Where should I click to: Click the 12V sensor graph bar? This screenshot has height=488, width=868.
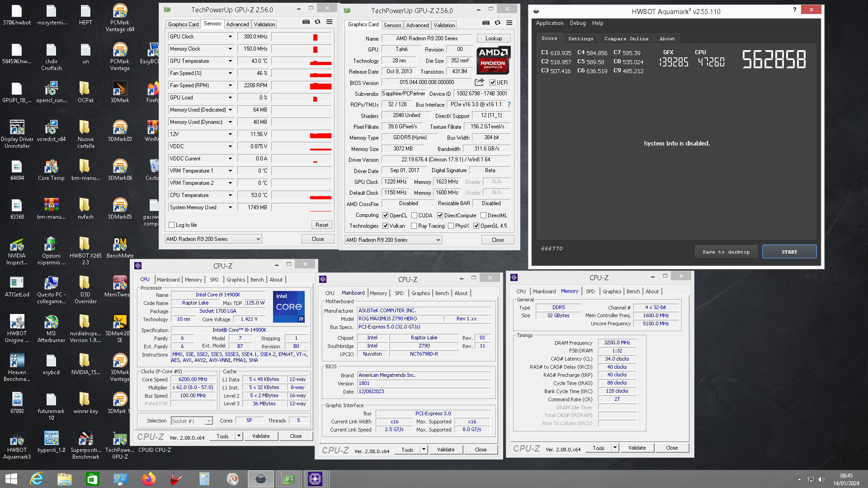[x=302, y=134]
